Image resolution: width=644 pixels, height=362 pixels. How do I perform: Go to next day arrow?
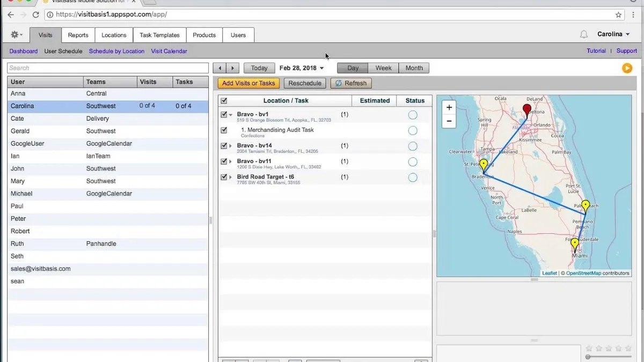click(x=232, y=68)
